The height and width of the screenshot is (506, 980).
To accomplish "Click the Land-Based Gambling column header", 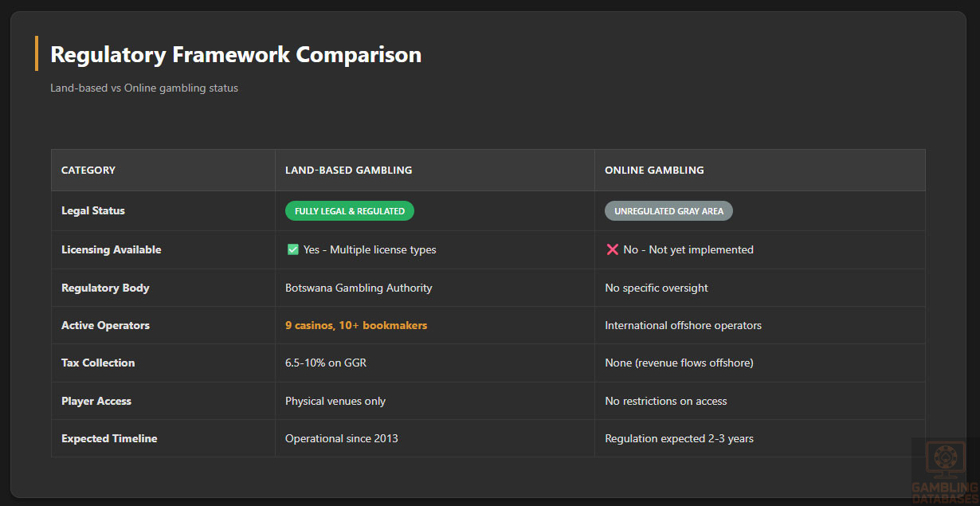I will tap(348, 170).
